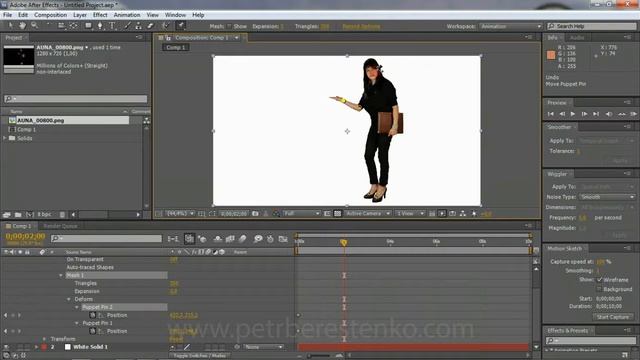
Task: Toggle Wireframe checkbox in Motion Sketch
Action: coord(600,280)
